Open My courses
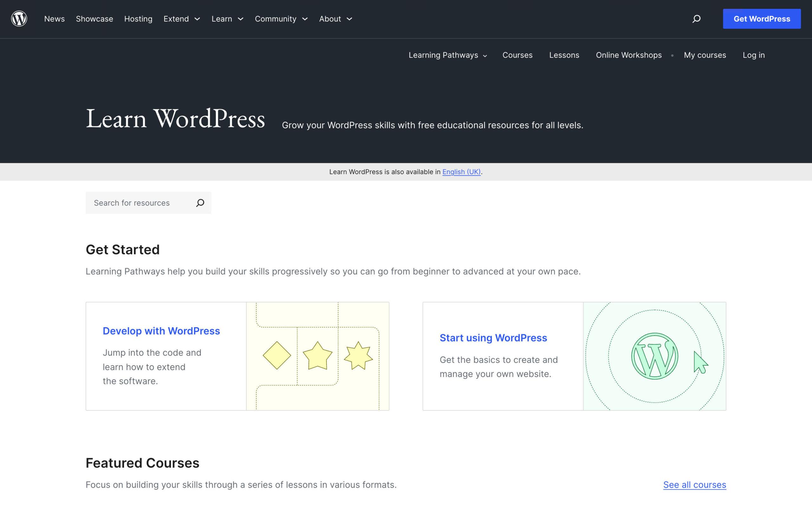Screen dimensions: 812x508 point(704,55)
